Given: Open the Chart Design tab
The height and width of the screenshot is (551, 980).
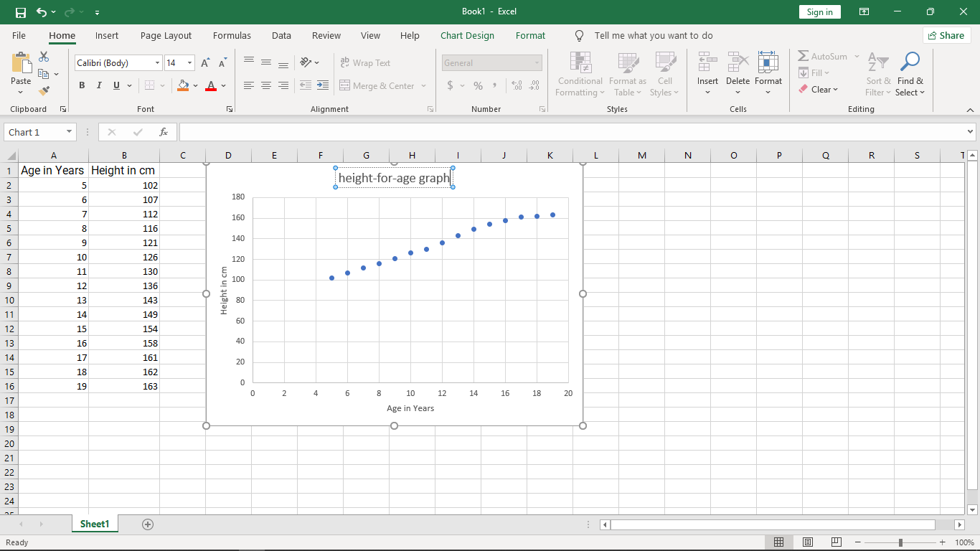Looking at the screenshot, I should [x=467, y=35].
